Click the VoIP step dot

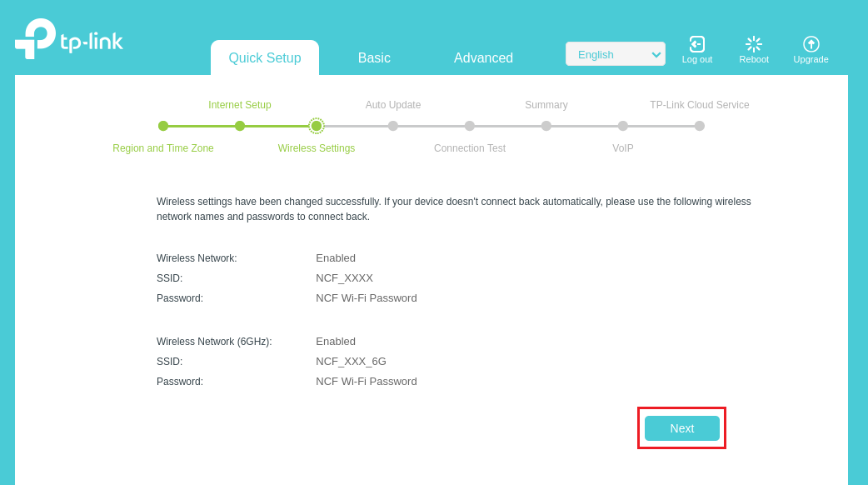point(623,126)
